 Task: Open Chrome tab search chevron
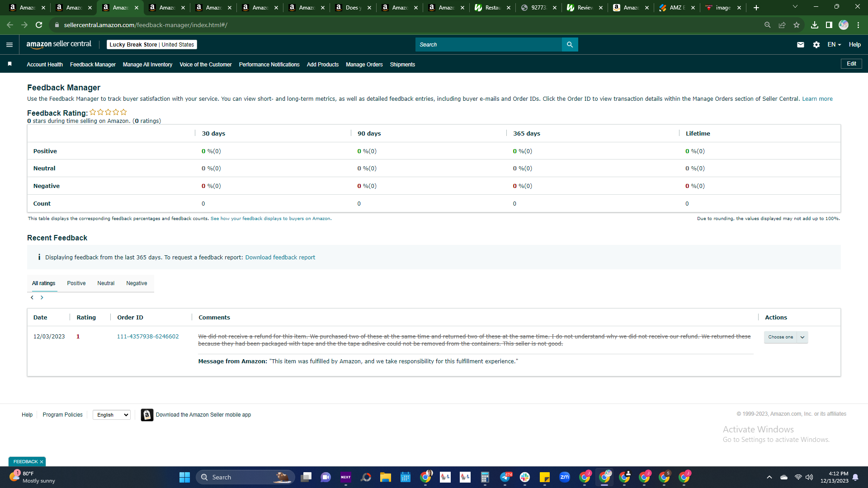click(x=795, y=7)
